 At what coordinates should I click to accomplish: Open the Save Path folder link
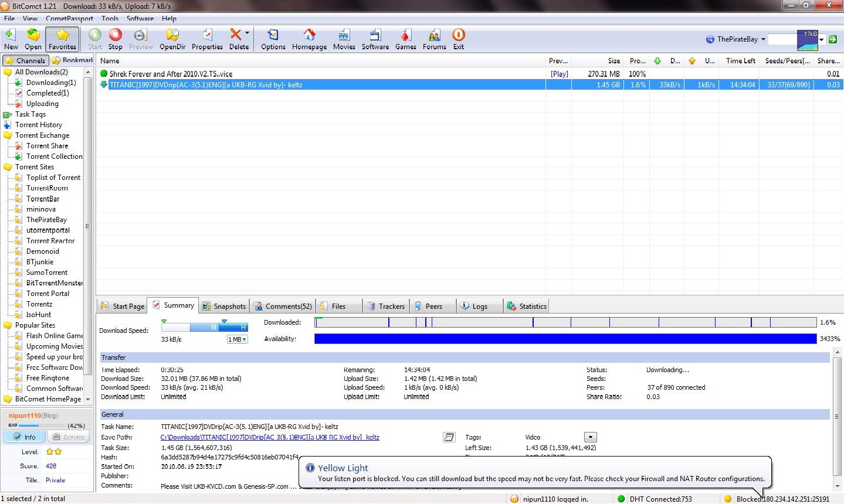pos(270,437)
